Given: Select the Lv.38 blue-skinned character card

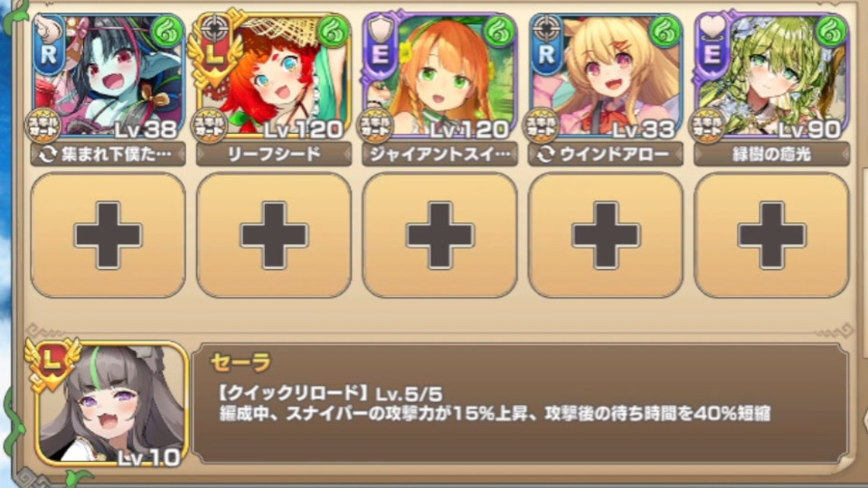Looking at the screenshot, I should click(108, 76).
